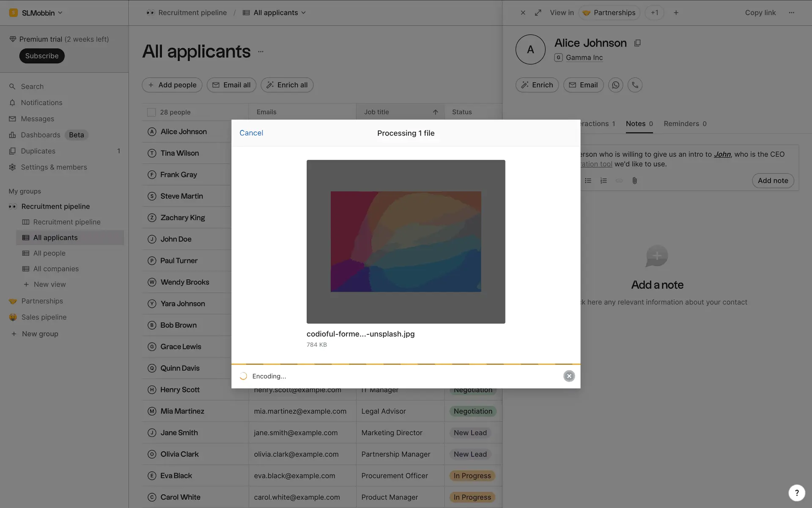This screenshot has width=812, height=508.
Task: Open Dashboards in the sidebar
Action: (x=41, y=135)
